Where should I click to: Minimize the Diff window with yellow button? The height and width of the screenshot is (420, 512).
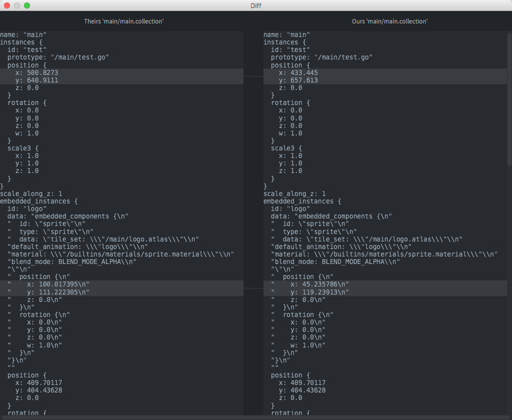coord(17,5)
